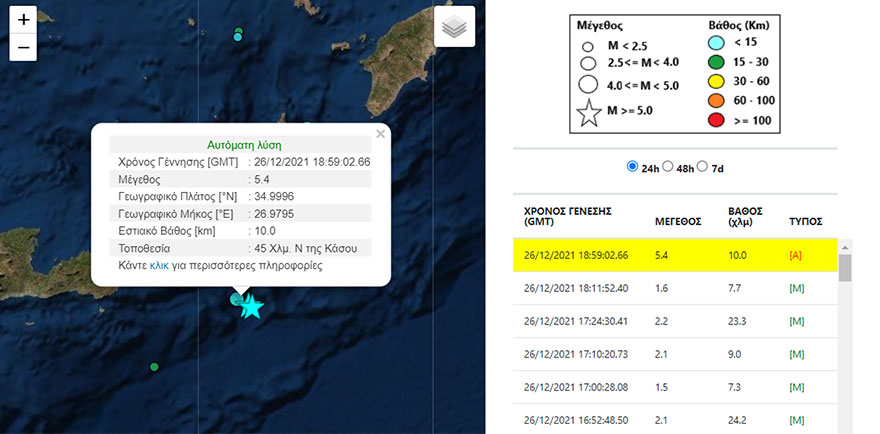Click the [A] type tag in first row
This screenshot has height=434, width=880.
(797, 256)
